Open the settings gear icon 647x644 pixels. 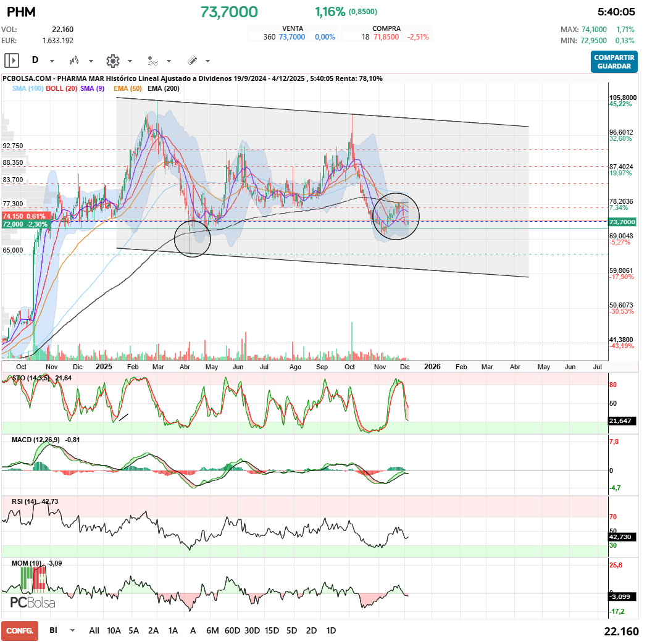pyautogui.click(x=112, y=61)
